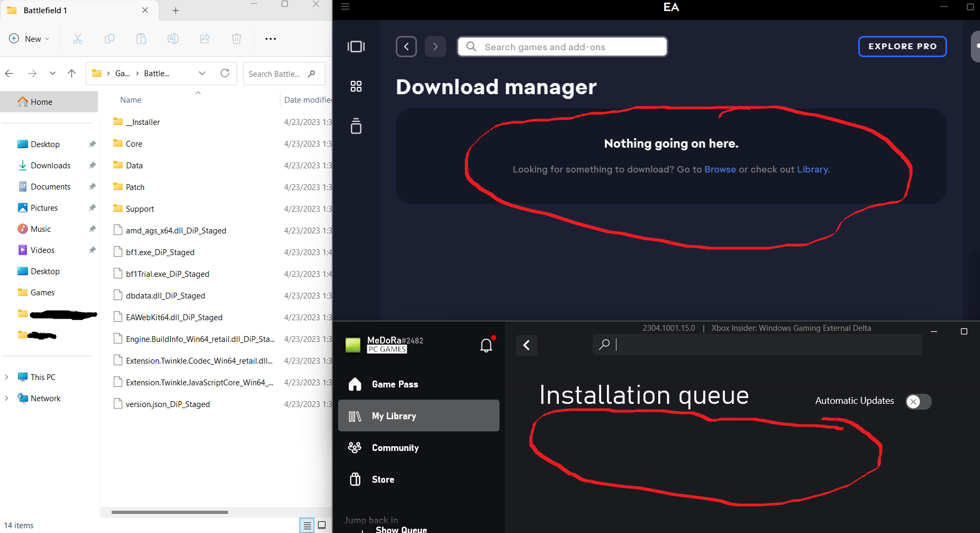The image size is (980, 533).
Task: Open the address bar history dropdown
Action: [202, 74]
